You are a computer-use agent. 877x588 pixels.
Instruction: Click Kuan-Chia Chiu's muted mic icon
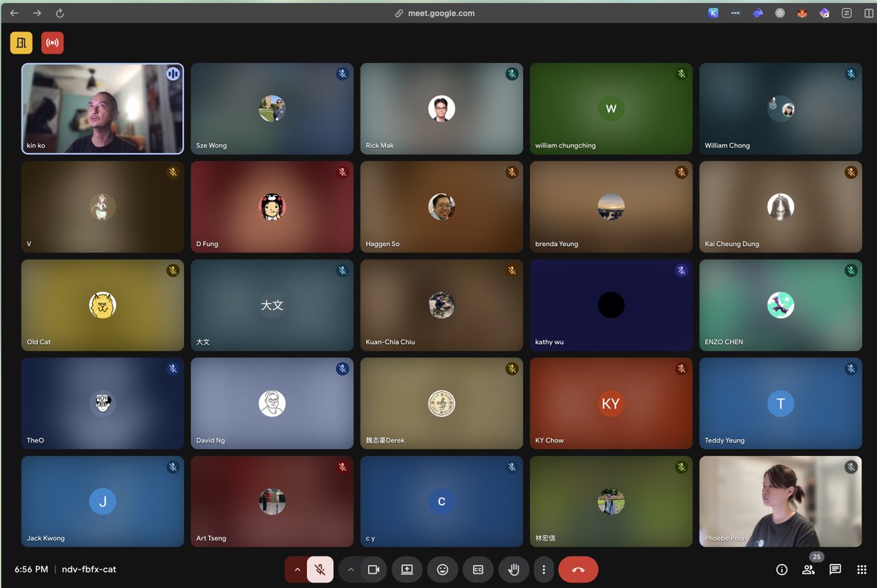(512, 270)
